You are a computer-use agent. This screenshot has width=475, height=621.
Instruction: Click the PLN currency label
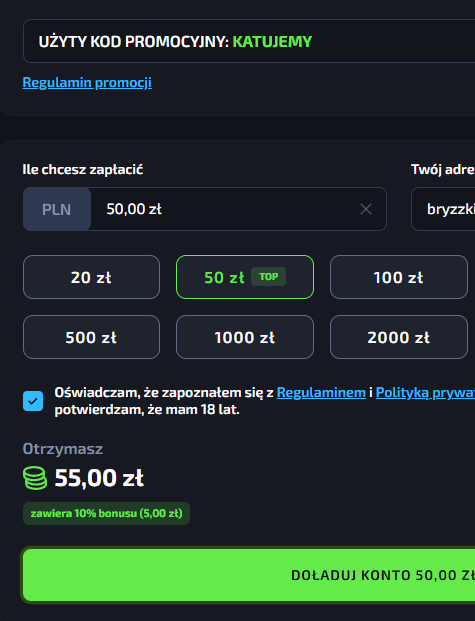[57, 209]
